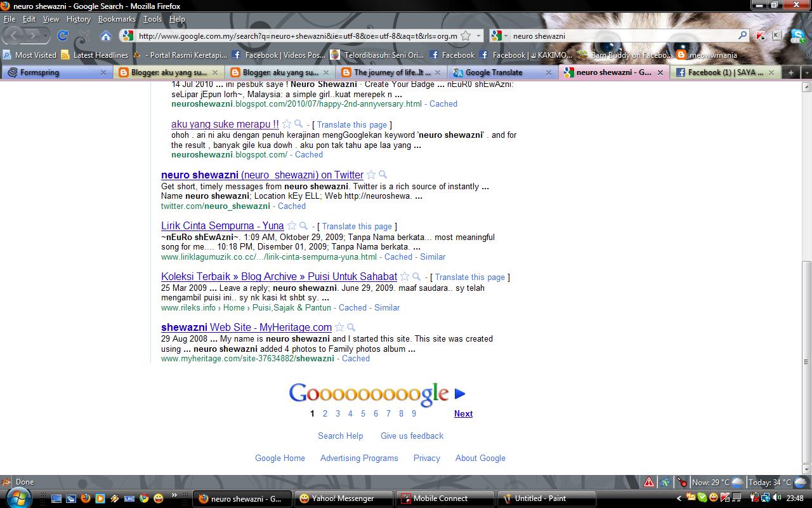Switch to the Google Translate tab
Viewport: 812px width, 508px height.
pos(502,72)
